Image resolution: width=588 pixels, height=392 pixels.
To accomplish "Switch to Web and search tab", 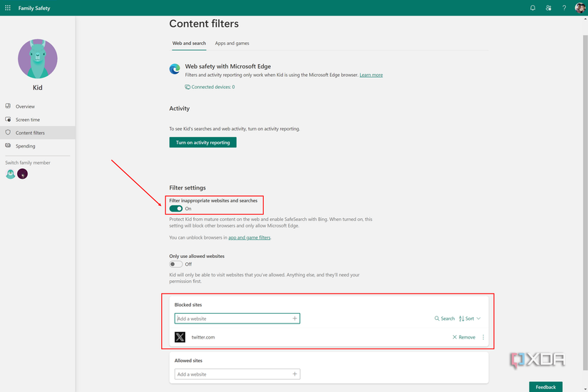I will [x=189, y=43].
